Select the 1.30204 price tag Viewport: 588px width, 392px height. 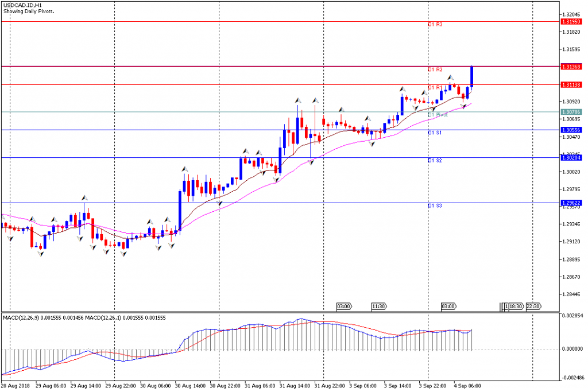(x=572, y=157)
